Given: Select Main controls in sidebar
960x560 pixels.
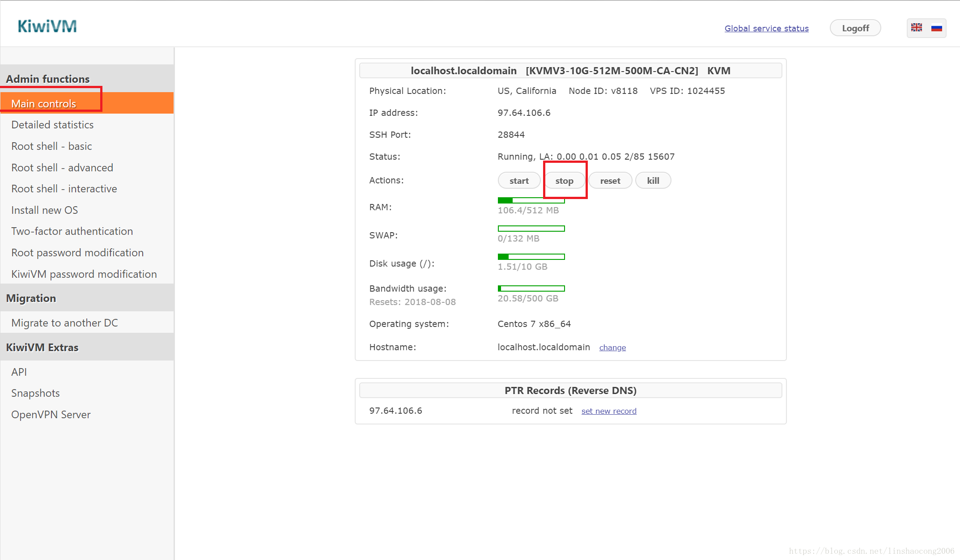Looking at the screenshot, I should [44, 103].
